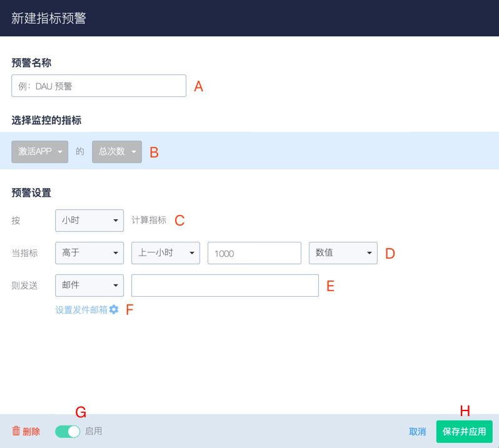The image size is (499, 448).
Task: Click the 则发送 row label
Action: [24, 286]
